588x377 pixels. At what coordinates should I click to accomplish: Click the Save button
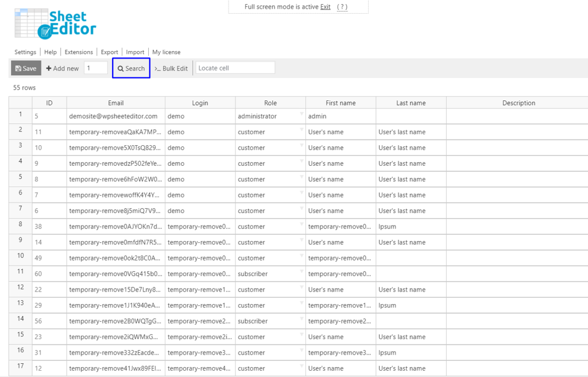25,68
